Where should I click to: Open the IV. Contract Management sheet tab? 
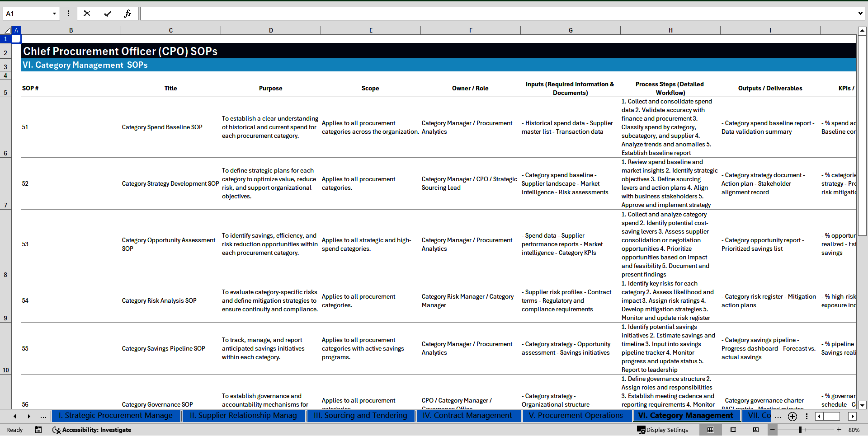[x=467, y=416]
